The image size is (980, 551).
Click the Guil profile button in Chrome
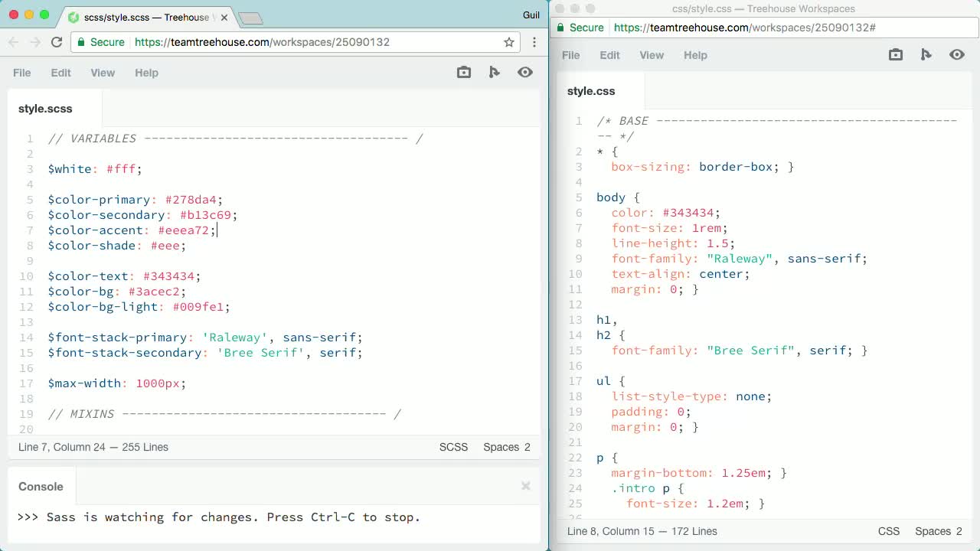point(531,15)
